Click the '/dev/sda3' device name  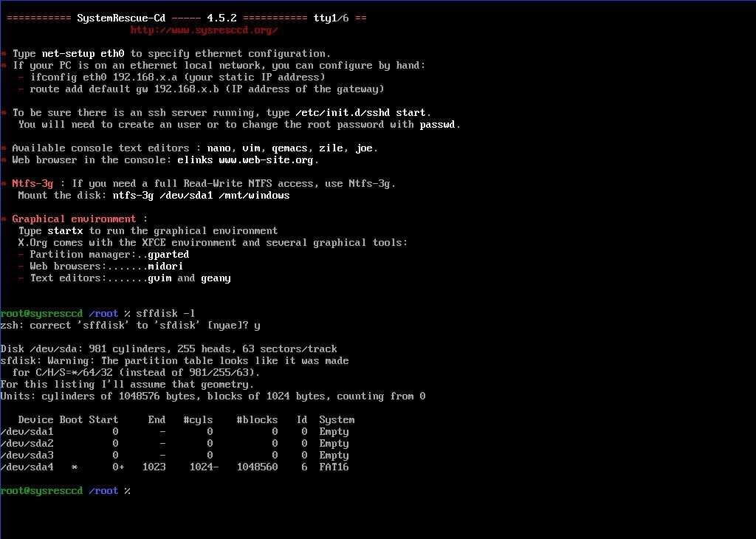(x=27, y=456)
